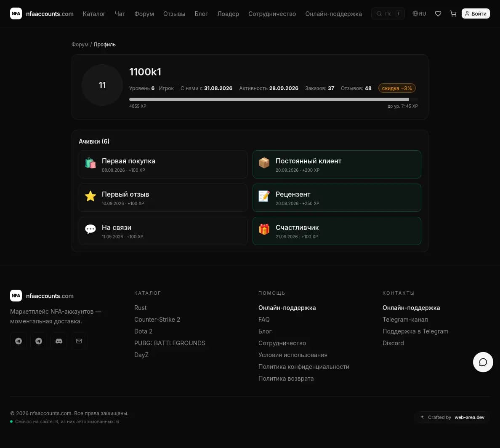Open the Counter-Strike 2 catalog link

point(157,320)
